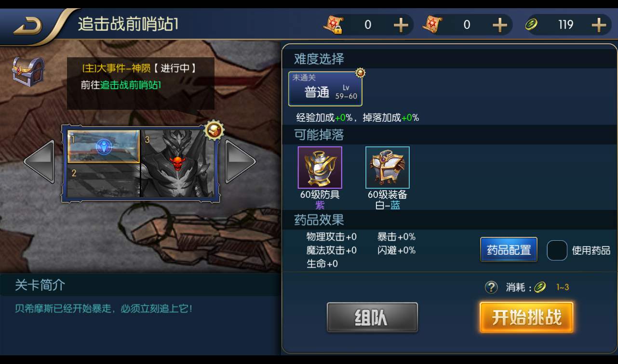
Task: Click the 组队 team button
Action: coord(372,317)
